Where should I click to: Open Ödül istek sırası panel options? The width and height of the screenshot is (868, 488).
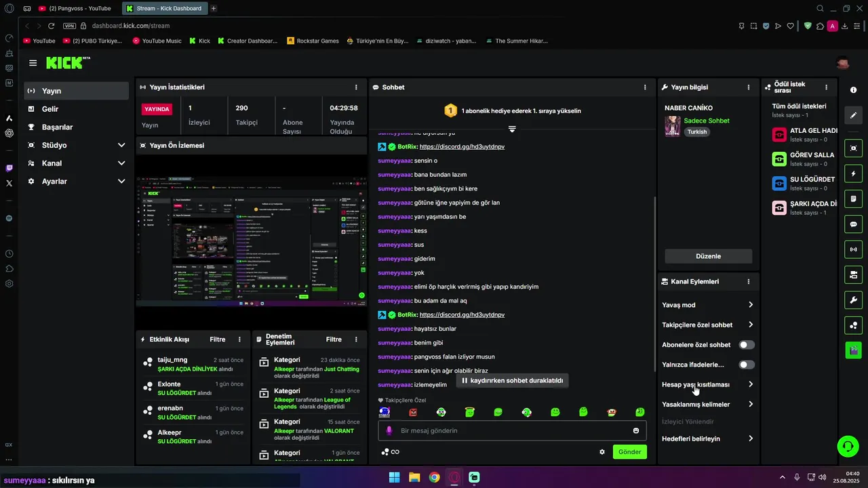click(x=826, y=87)
